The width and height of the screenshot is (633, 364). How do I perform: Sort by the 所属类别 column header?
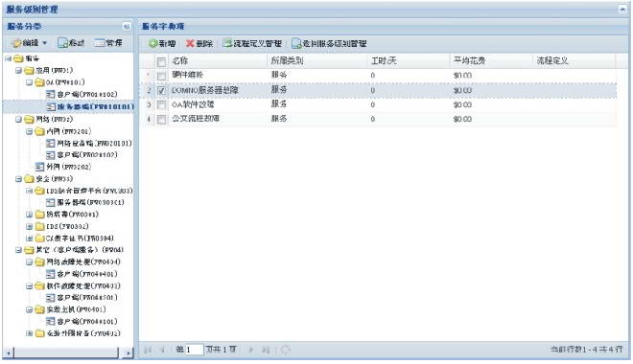(x=317, y=61)
